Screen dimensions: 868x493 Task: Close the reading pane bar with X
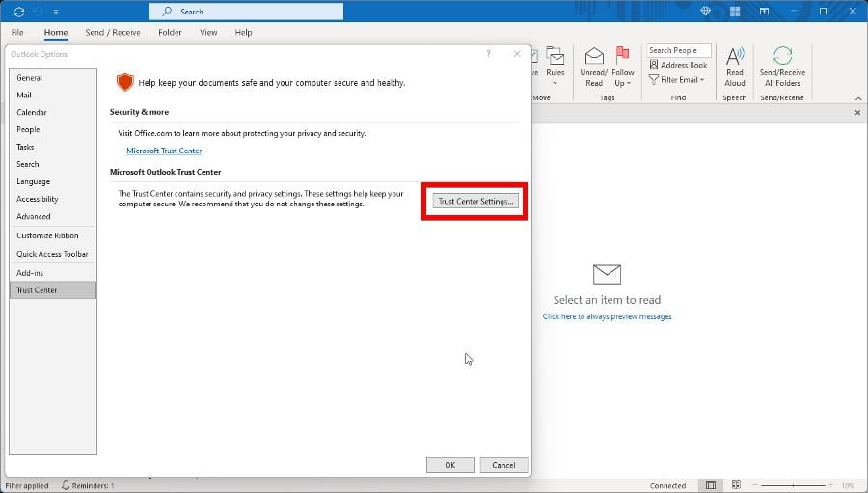[857, 113]
